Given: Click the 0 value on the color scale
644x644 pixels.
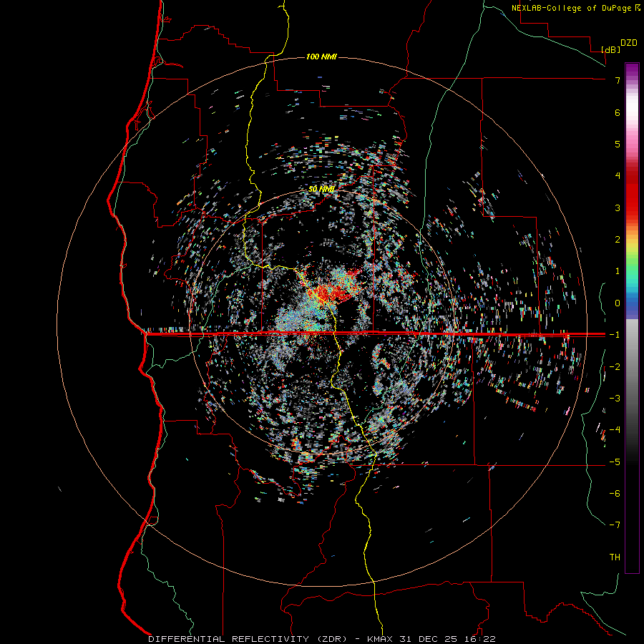Looking at the screenshot, I should click(618, 303).
